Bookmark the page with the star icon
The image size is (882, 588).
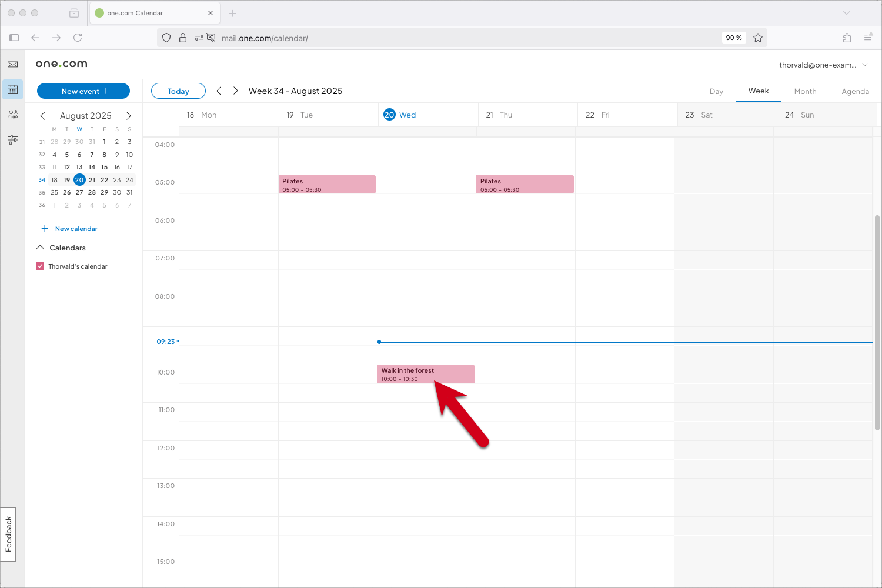[758, 38]
